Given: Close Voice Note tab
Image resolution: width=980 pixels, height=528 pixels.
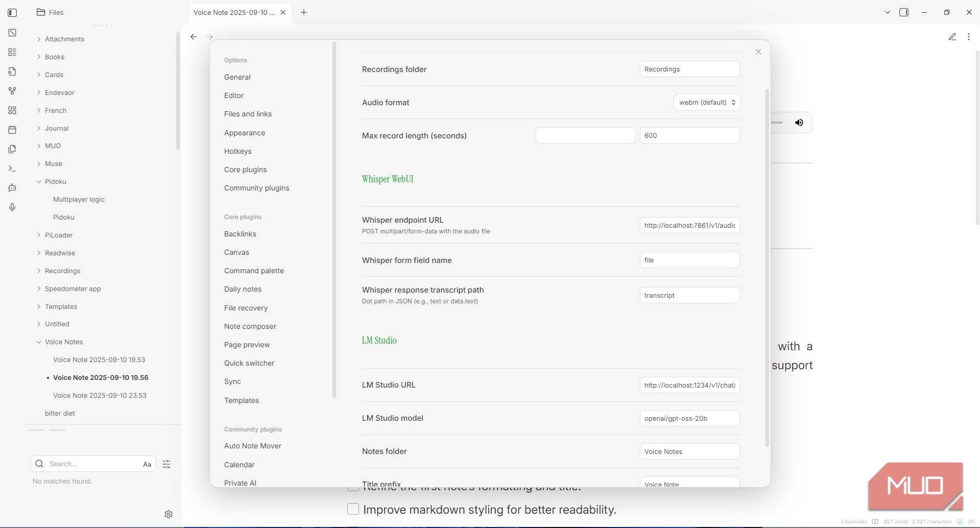Looking at the screenshot, I should click(x=283, y=12).
